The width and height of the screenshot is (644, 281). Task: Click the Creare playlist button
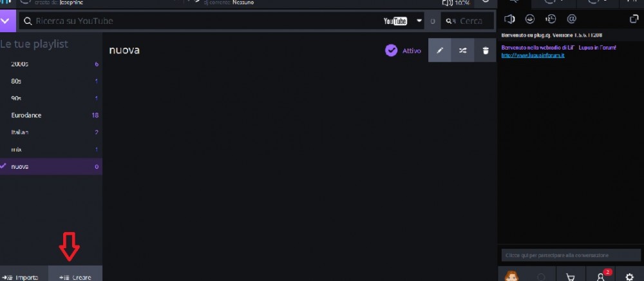click(75, 276)
